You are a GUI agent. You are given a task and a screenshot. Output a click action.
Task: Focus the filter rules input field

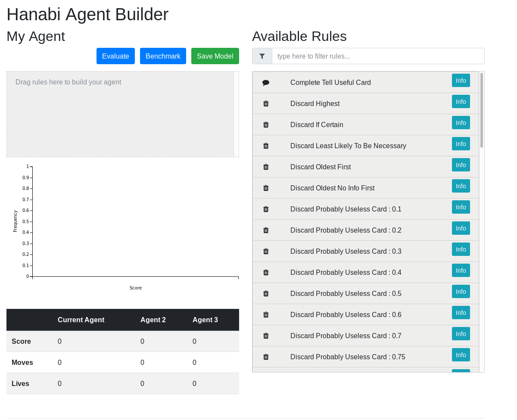378,56
